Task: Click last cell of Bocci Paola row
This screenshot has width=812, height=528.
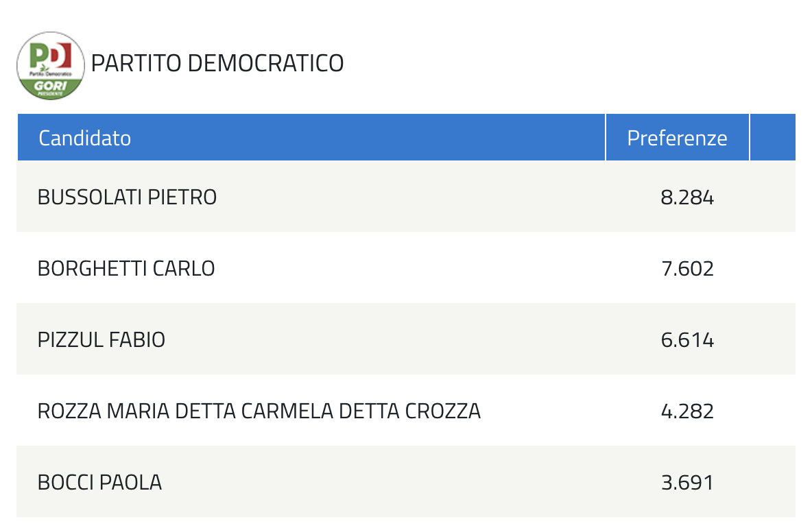Action: pyautogui.click(x=773, y=482)
